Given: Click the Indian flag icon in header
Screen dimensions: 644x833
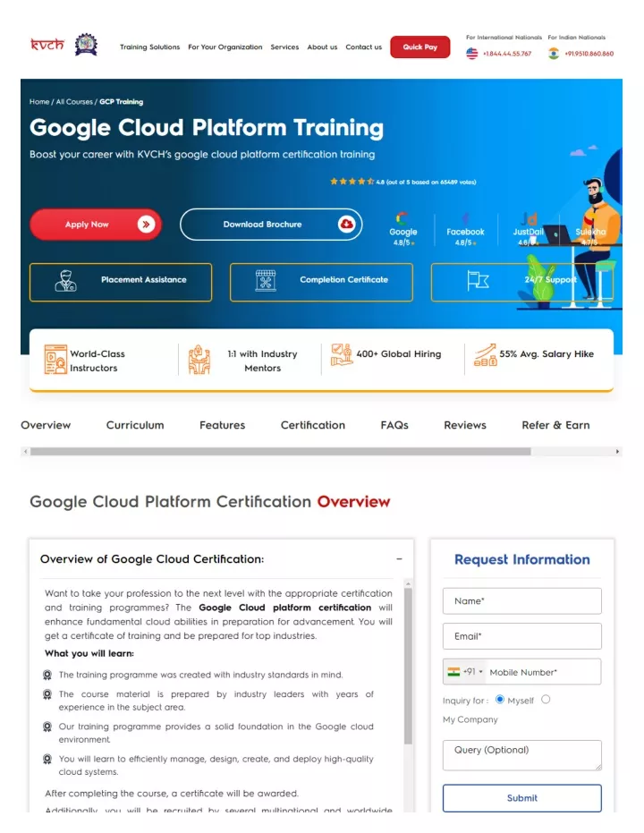Looking at the screenshot, I should [x=554, y=54].
